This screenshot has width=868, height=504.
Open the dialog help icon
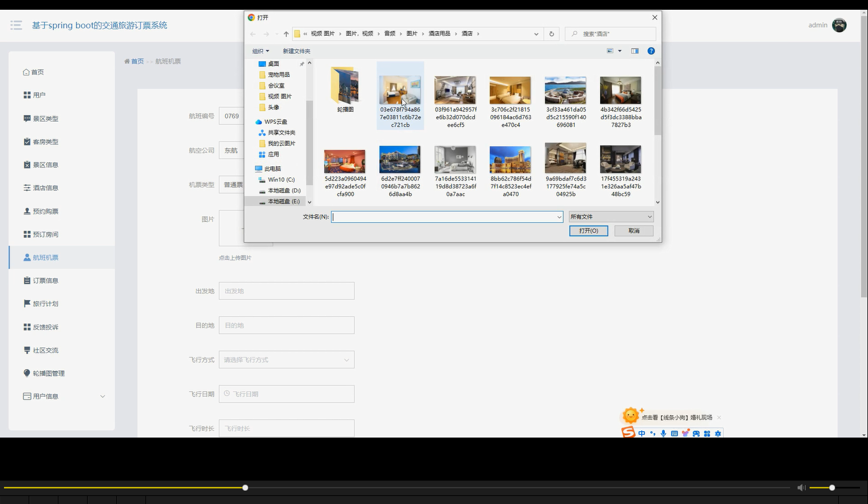[x=651, y=51]
